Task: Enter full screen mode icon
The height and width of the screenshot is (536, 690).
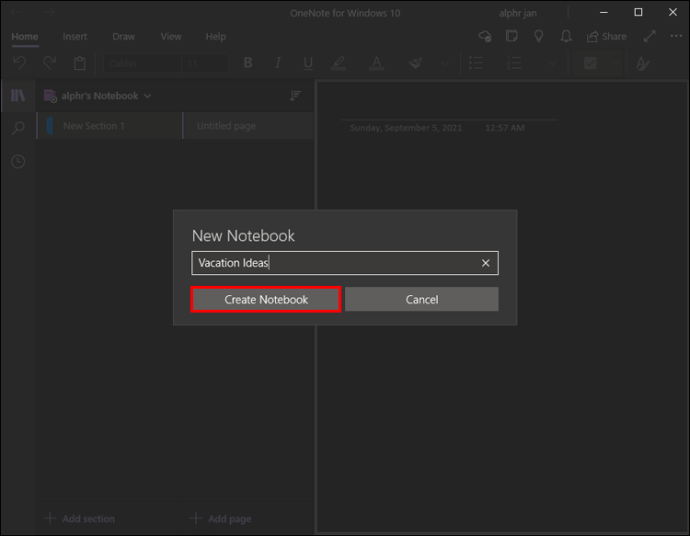Action: 650,37
